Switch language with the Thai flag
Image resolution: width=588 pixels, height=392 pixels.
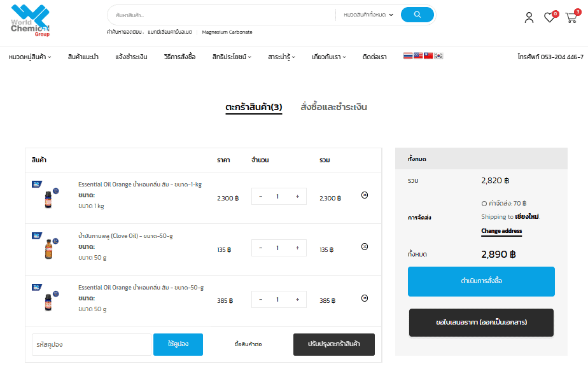(x=408, y=56)
